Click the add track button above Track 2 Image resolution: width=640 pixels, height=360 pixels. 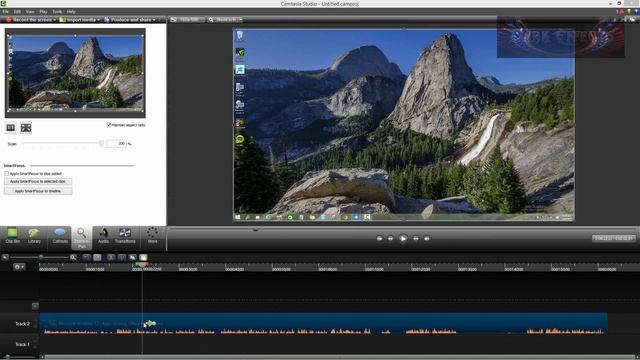35,306
